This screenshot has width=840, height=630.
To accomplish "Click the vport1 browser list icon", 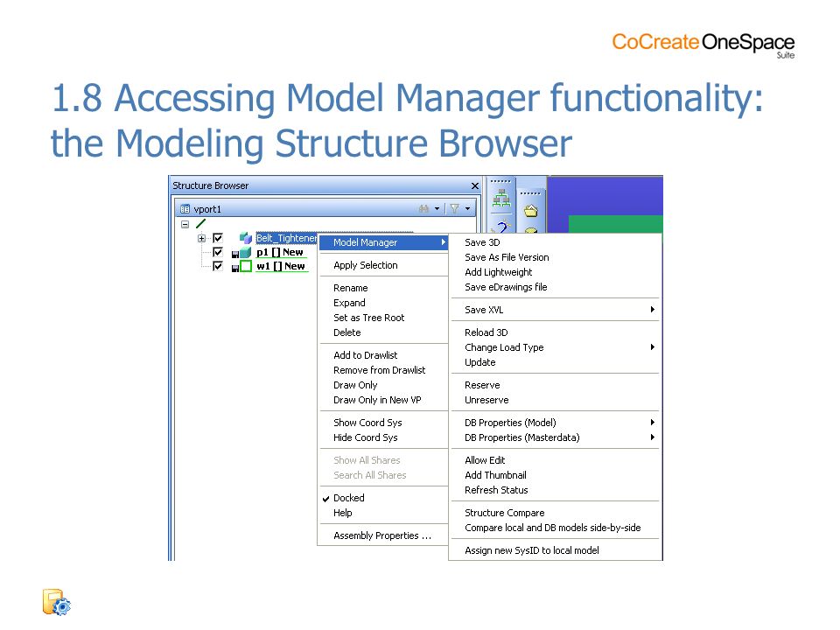I will [185, 209].
